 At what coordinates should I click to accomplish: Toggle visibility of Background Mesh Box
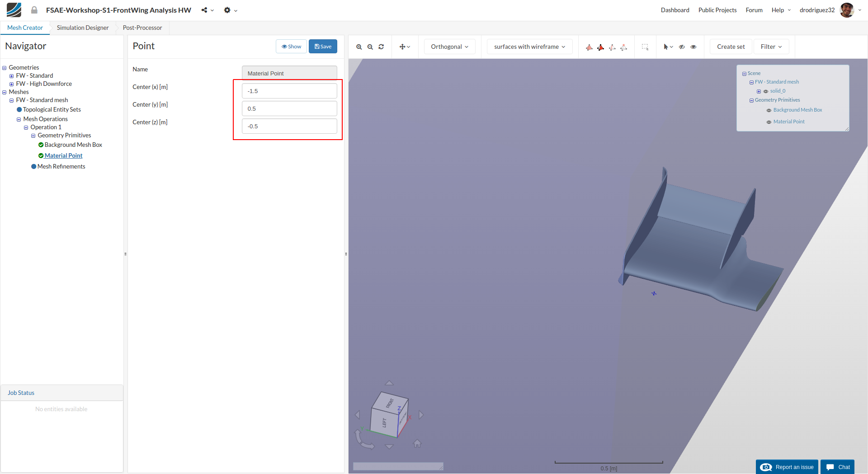pos(769,110)
